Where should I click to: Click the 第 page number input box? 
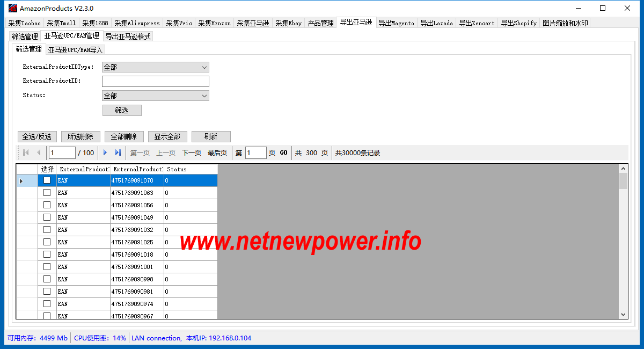256,153
